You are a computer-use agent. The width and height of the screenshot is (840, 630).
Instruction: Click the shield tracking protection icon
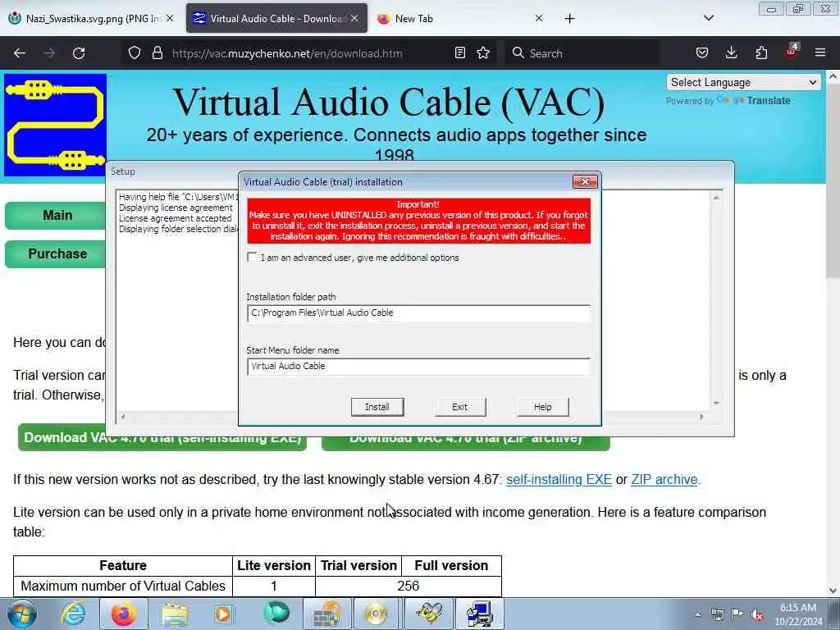pos(135,53)
